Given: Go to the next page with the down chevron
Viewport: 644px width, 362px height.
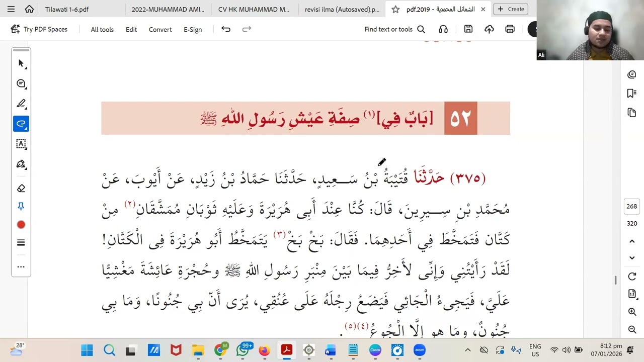Looking at the screenshot, I should [x=632, y=258].
